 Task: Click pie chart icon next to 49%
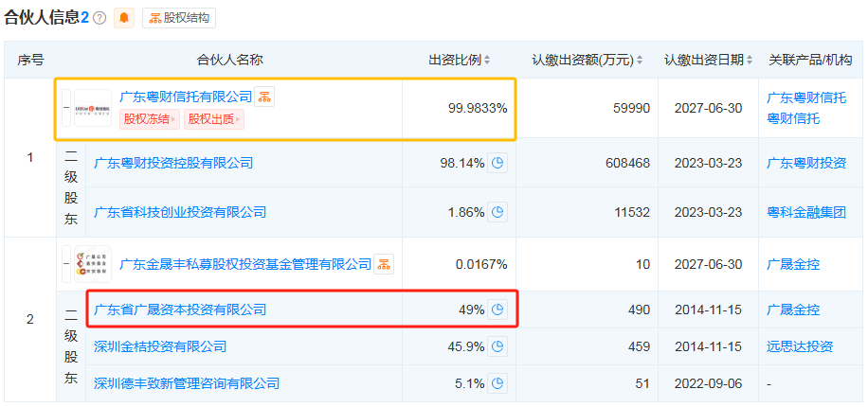pyautogui.click(x=498, y=310)
